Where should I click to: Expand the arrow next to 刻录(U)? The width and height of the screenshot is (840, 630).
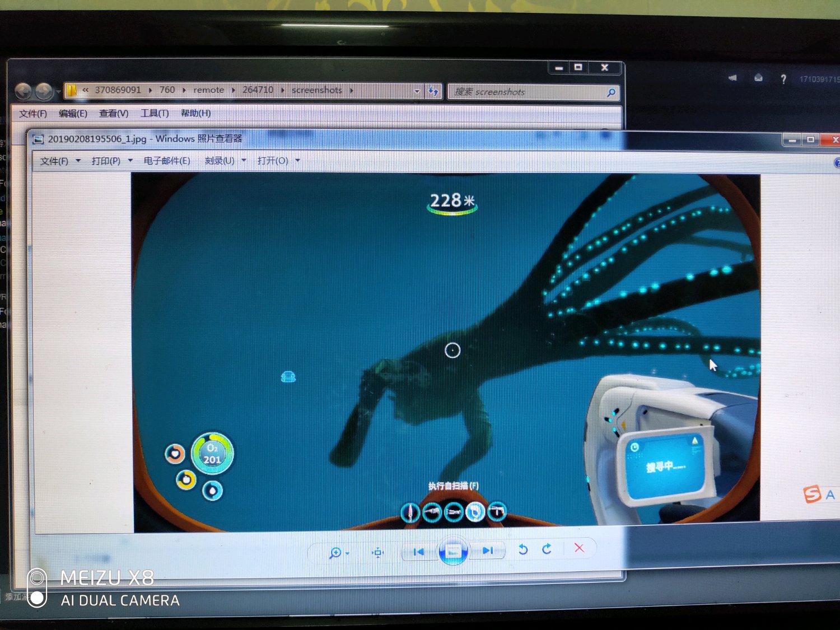click(x=244, y=160)
